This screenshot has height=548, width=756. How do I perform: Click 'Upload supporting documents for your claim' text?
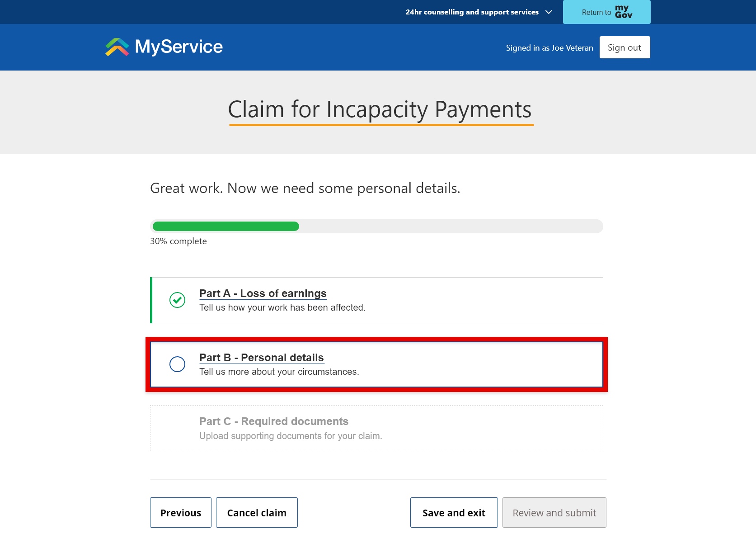pos(291,436)
